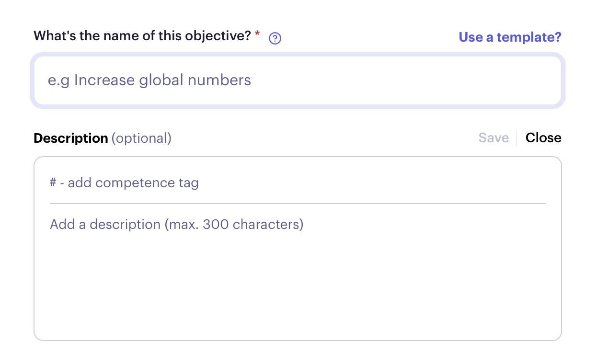Click the question mark help icon
597x364 pixels.
(275, 38)
